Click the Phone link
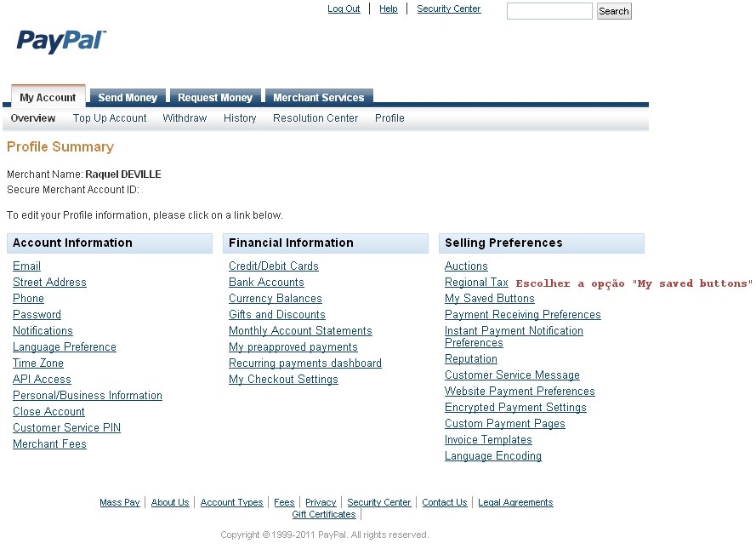 [x=28, y=298]
